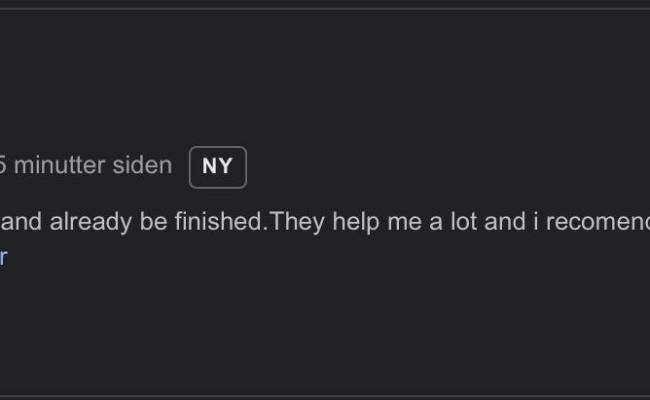Image resolution: width=650 pixels, height=400 pixels.
Task: Click the word 'and' starting the review line
Action: (x=20, y=222)
